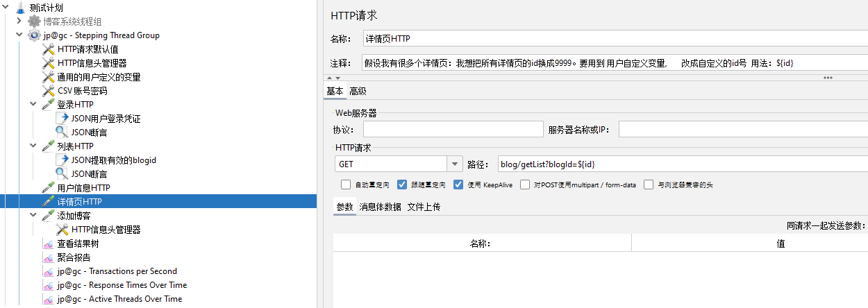
Task: Select 用户信息HTTP in the tree
Action: pyautogui.click(x=83, y=188)
